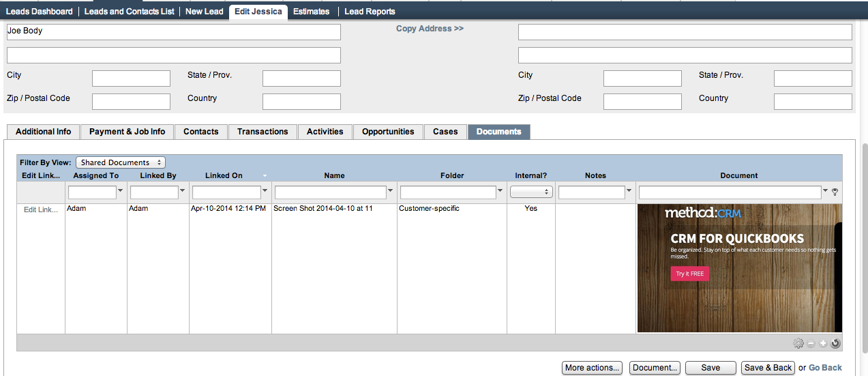Click right first address line field
This screenshot has height=376, width=868.
(685, 32)
